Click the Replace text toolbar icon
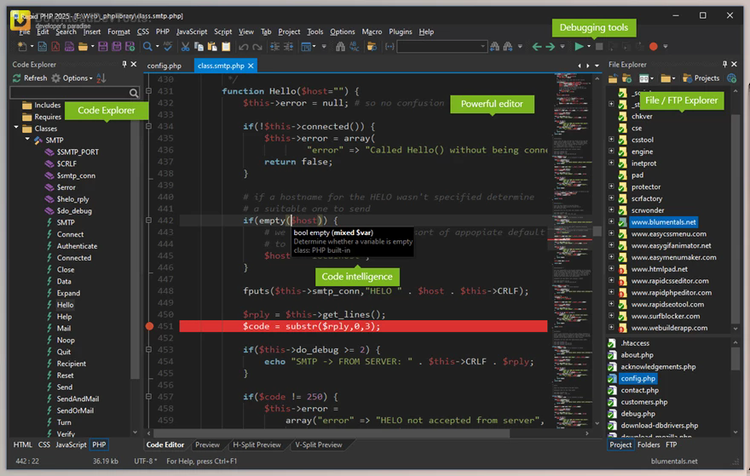Screen dimensions: 750x476 pos(354,46)
